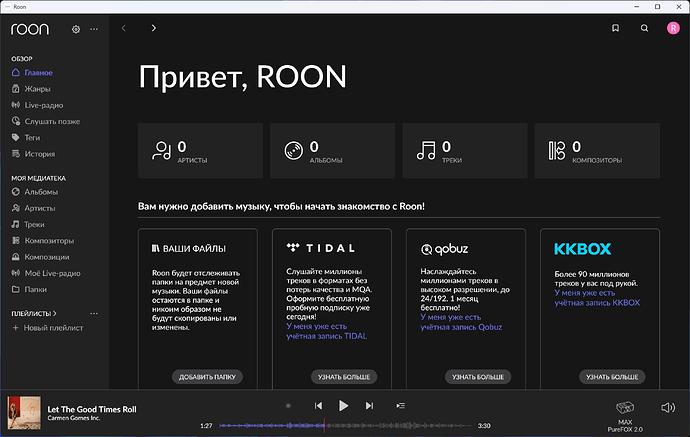Click the ДОБАВИТЬ ПАПКУ button

pyautogui.click(x=209, y=377)
